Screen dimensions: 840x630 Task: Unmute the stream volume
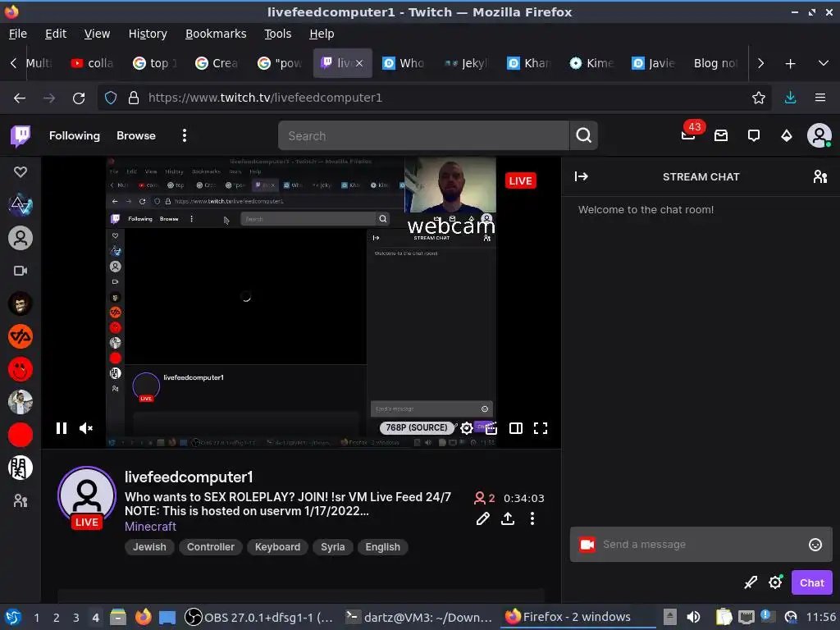point(86,428)
